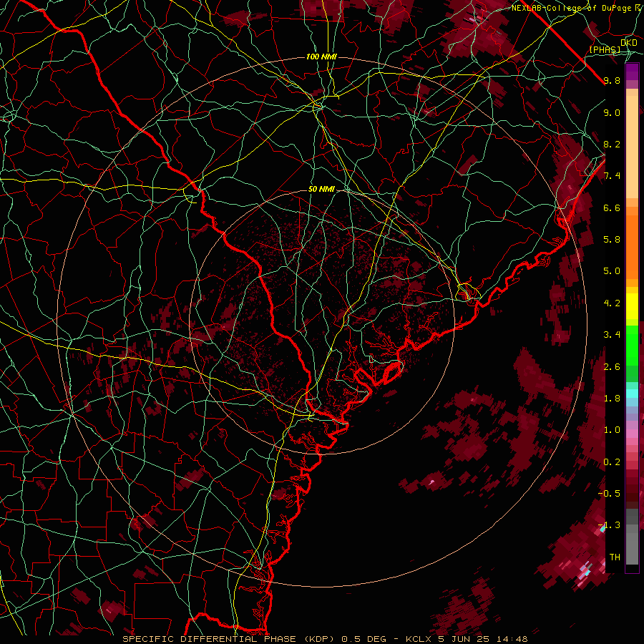Image resolution: width=644 pixels, height=644 pixels.
Task: Click the 3.4 value on color scale
Action: pos(612,335)
